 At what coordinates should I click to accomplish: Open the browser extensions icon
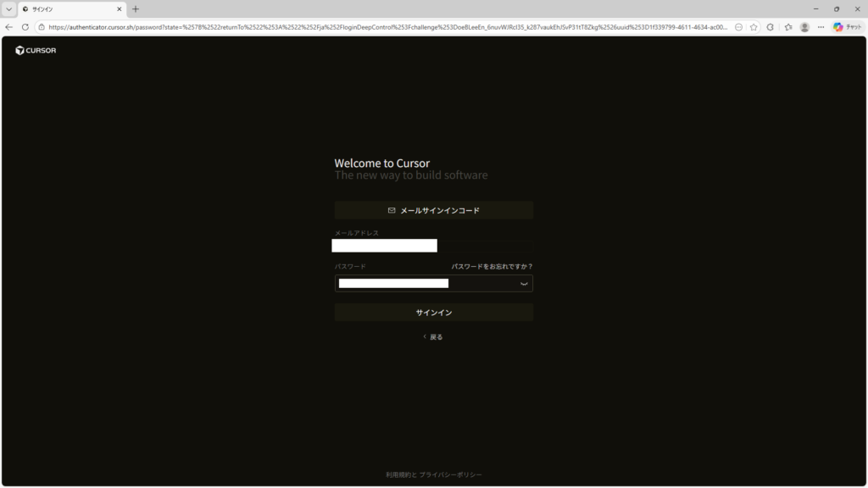[770, 27]
